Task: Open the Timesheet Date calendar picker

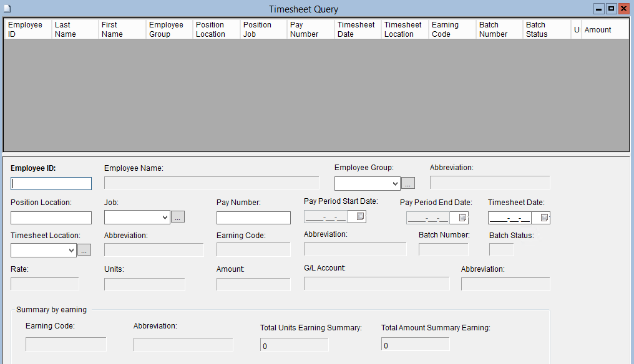Action: [545, 218]
